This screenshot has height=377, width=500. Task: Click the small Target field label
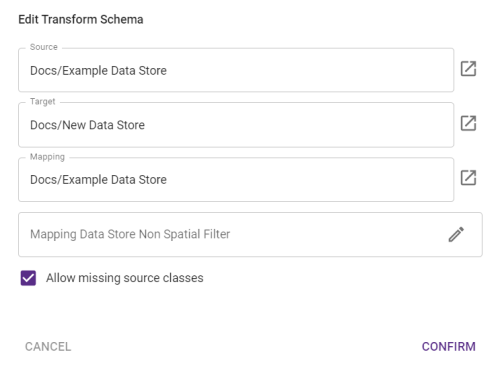tap(43, 101)
